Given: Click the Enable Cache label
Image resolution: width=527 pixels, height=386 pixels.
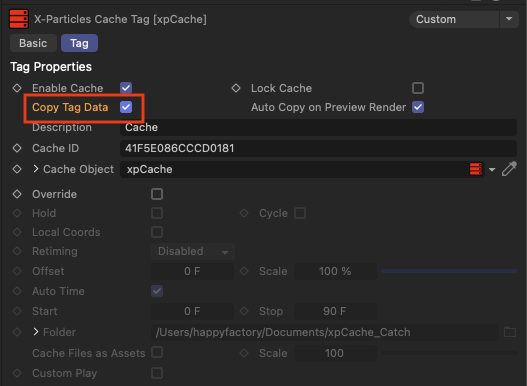Looking at the screenshot, I should tap(68, 88).
